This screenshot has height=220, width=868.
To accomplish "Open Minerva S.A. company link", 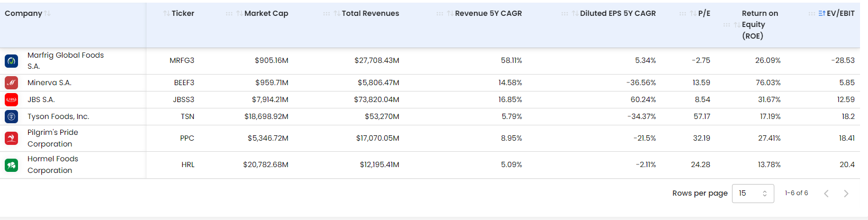I will (x=49, y=82).
